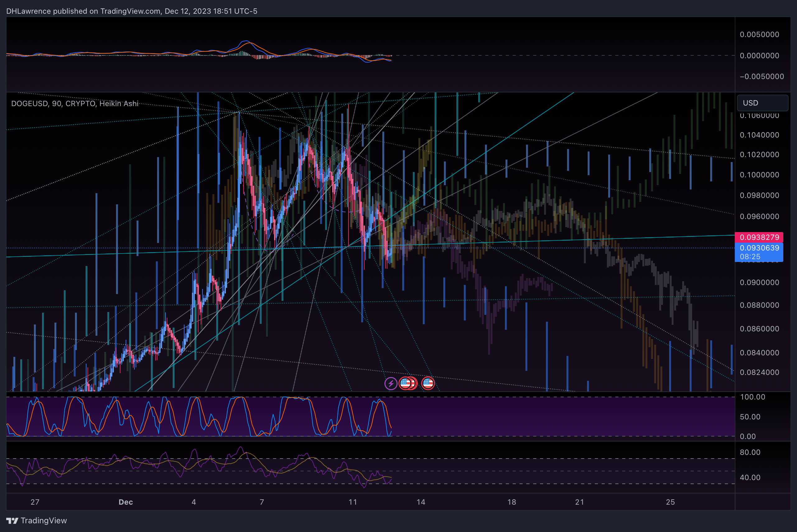Click the 0.0000000 MACD zero level label
Screen dimensions: 797x532
click(759, 56)
